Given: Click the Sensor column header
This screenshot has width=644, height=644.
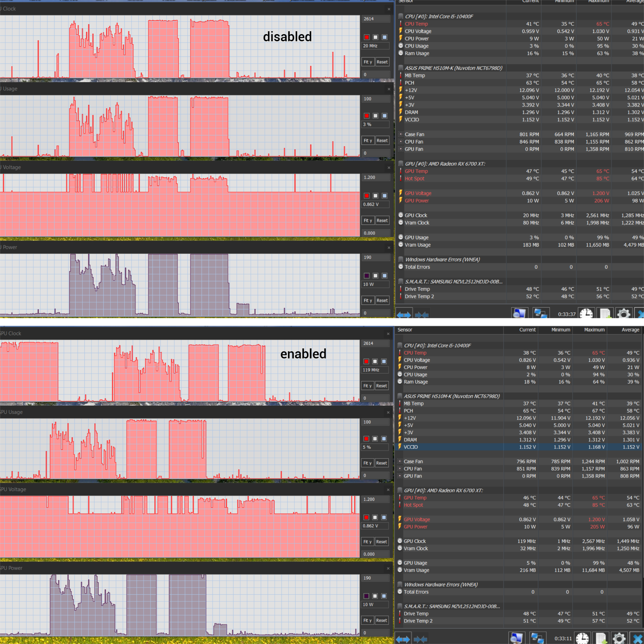Looking at the screenshot, I should tap(405, 330).
